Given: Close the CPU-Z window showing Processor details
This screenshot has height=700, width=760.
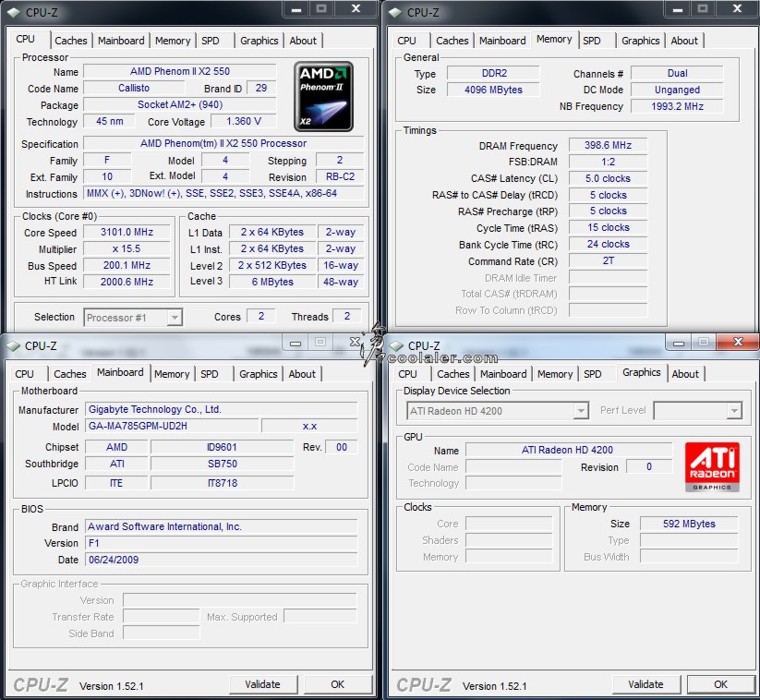Looking at the screenshot, I should point(356,8).
